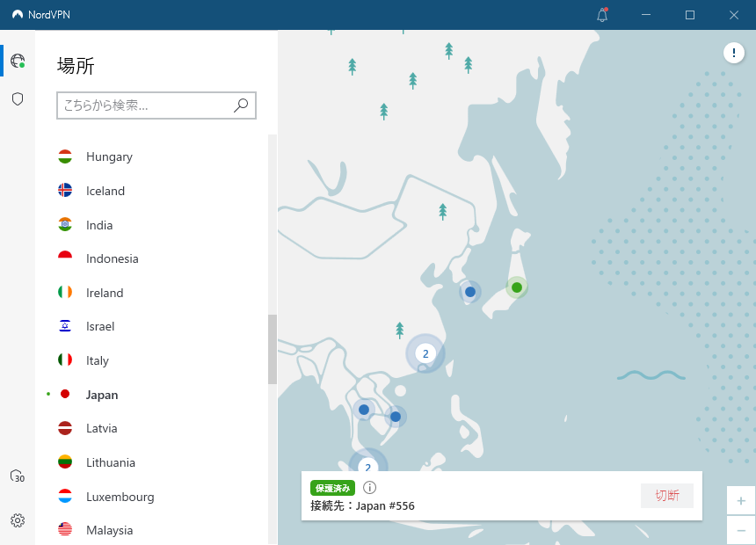Minimize the NordVPN window
756x545 pixels.
646,15
